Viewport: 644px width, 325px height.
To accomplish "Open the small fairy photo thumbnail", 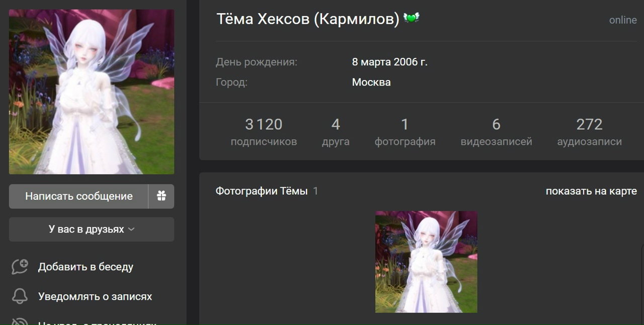I will (426, 262).
